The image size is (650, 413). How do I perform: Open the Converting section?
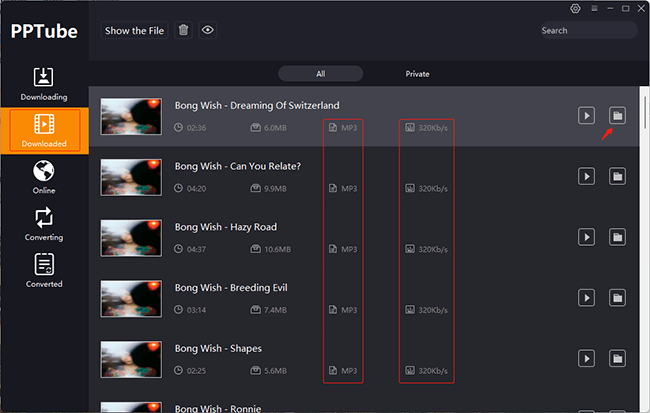click(44, 224)
